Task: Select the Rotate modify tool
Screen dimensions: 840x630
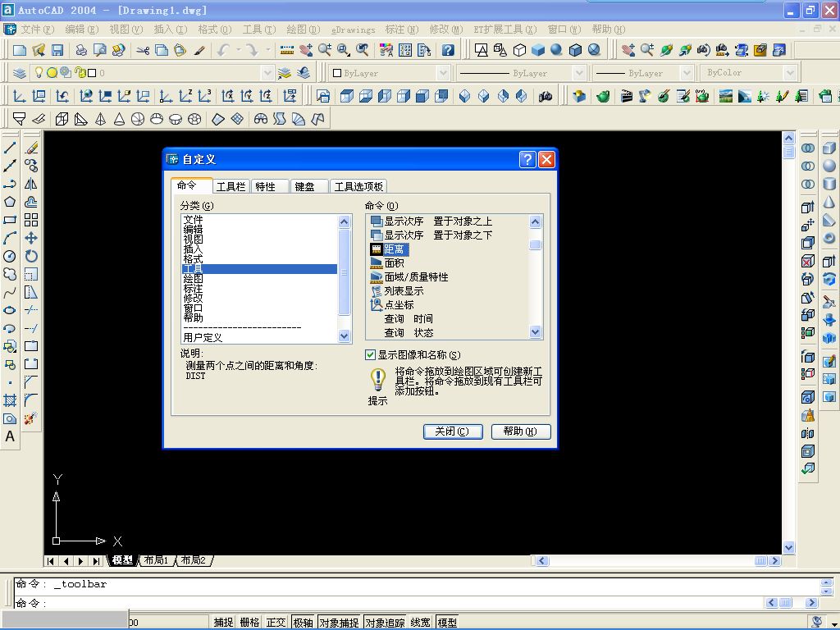Action: [x=31, y=256]
